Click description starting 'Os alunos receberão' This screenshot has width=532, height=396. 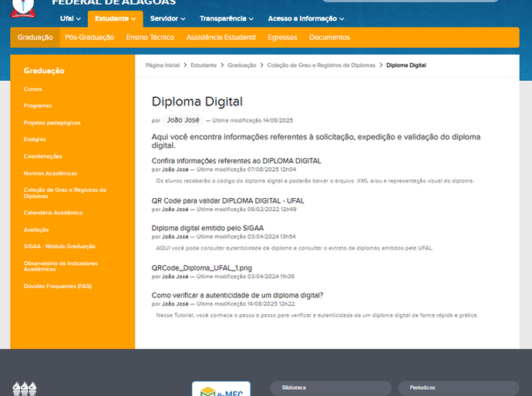pyautogui.click(x=315, y=181)
